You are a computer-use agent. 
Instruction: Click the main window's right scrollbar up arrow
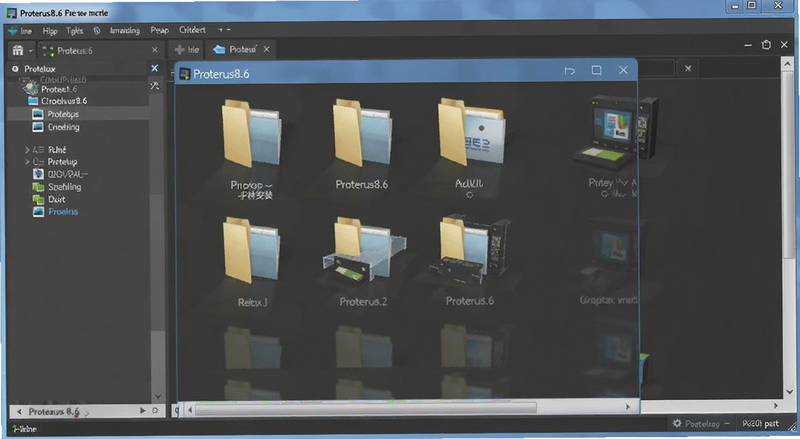click(789, 64)
